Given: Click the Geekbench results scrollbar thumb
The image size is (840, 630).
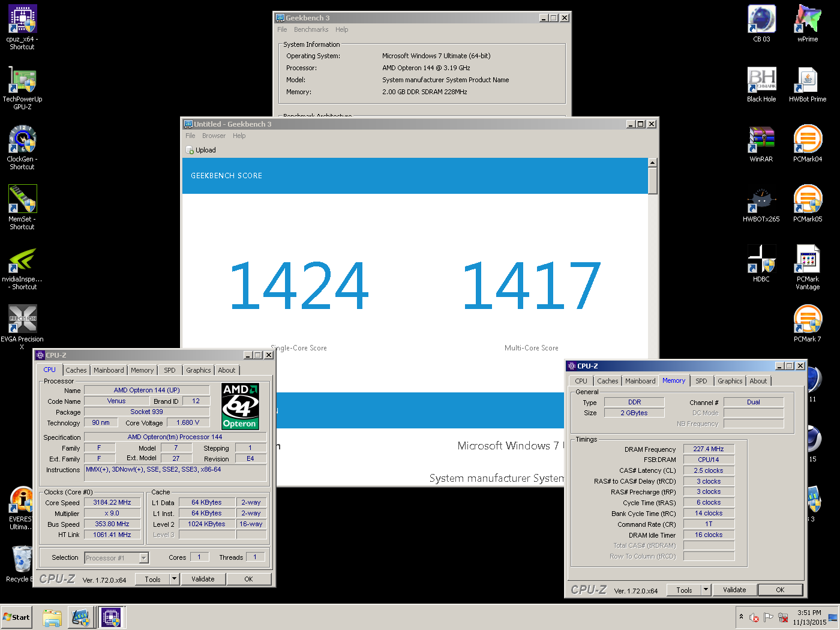Looking at the screenshot, I should pyautogui.click(x=653, y=181).
